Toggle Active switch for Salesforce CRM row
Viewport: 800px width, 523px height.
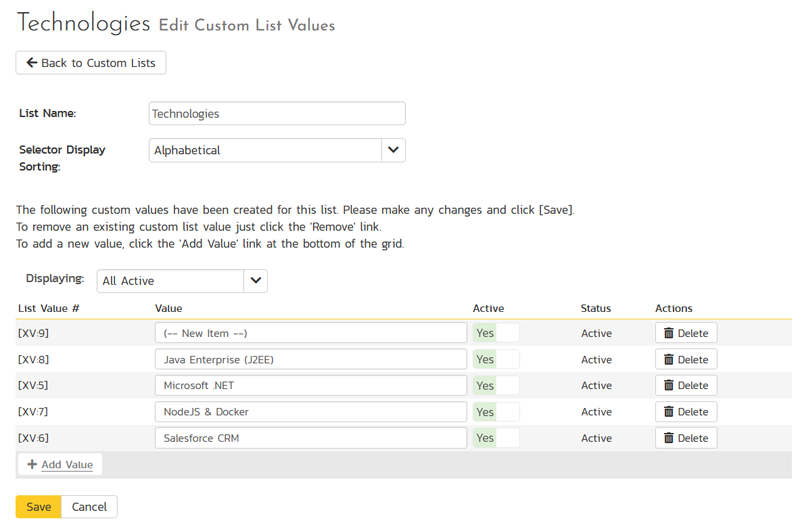[x=496, y=438]
